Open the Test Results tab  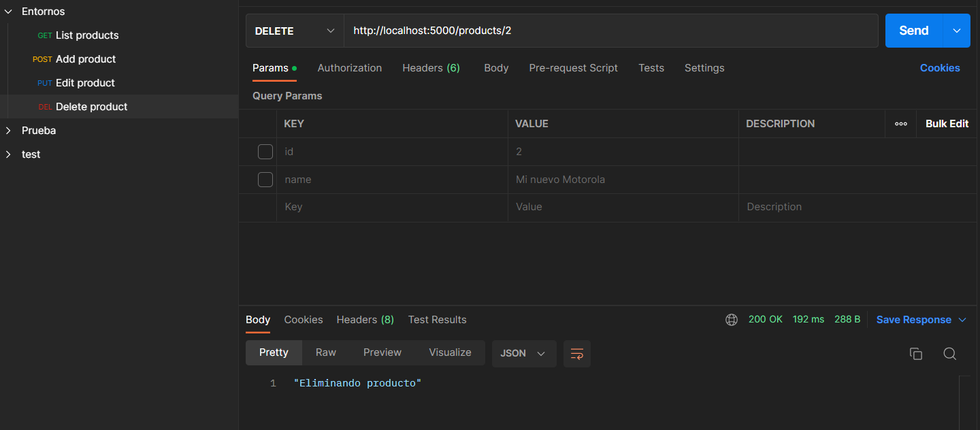click(438, 320)
